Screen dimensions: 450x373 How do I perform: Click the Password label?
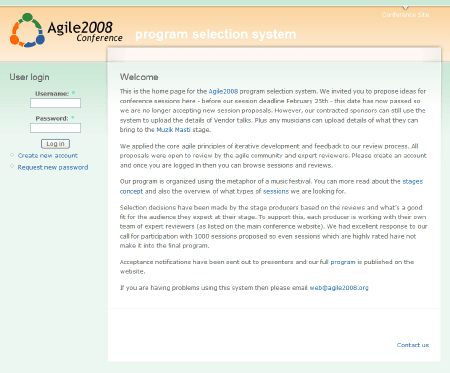52,118
